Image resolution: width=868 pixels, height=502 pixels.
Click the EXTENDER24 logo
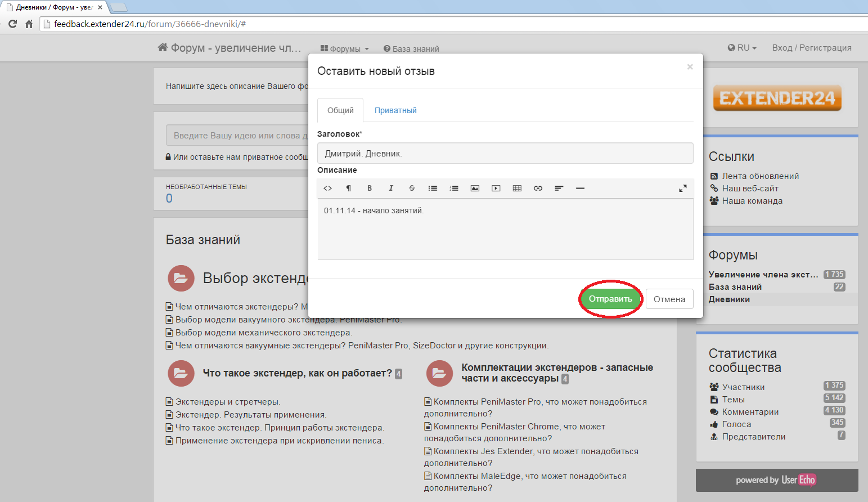point(777,98)
